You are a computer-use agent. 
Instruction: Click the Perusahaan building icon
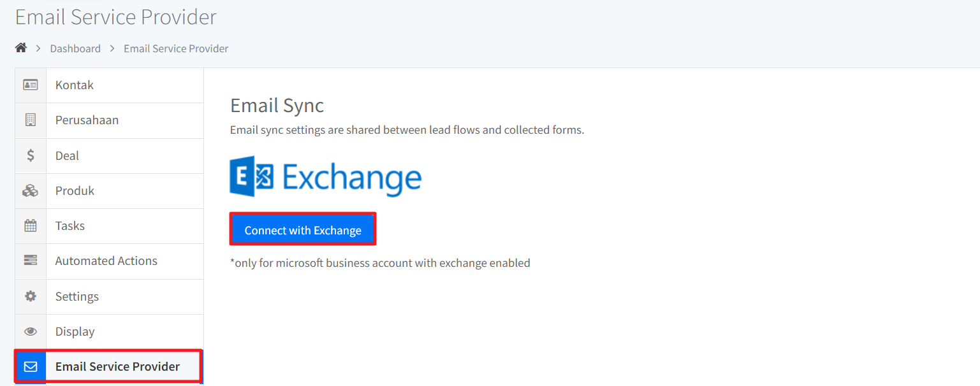coord(31,120)
